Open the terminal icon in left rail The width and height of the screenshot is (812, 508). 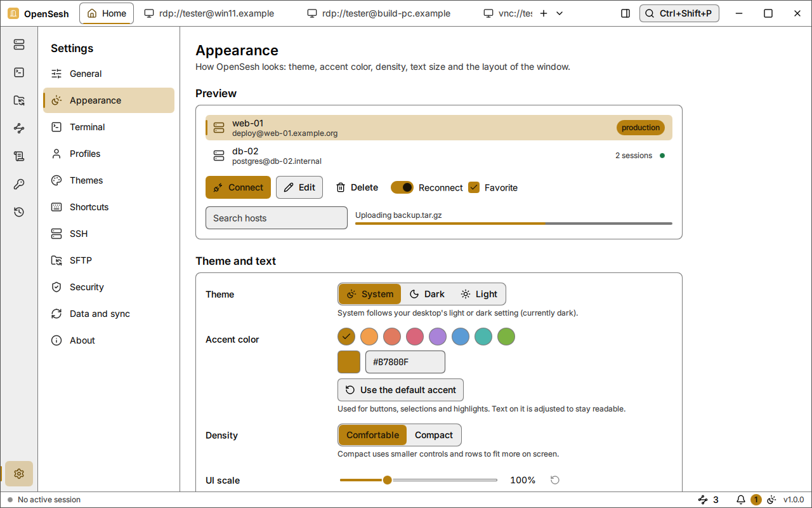(x=19, y=72)
